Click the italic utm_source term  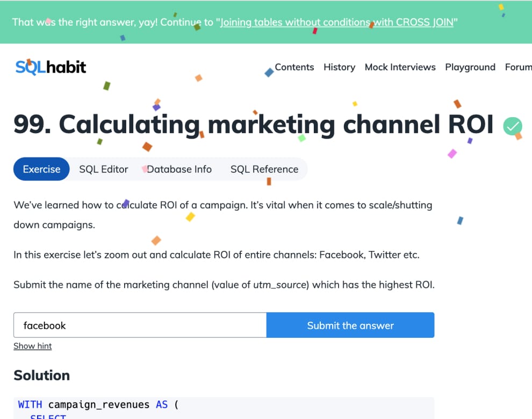(x=278, y=285)
